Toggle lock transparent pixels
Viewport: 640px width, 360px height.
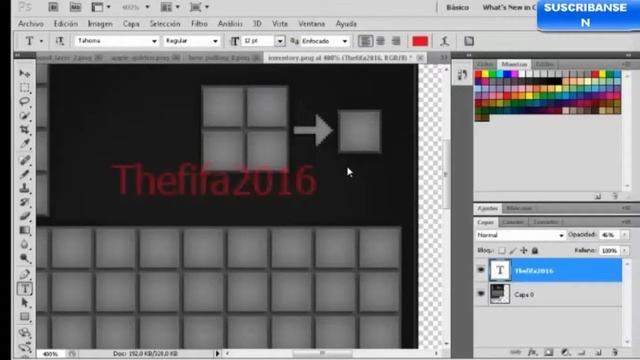pyautogui.click(x=502, y=251)
